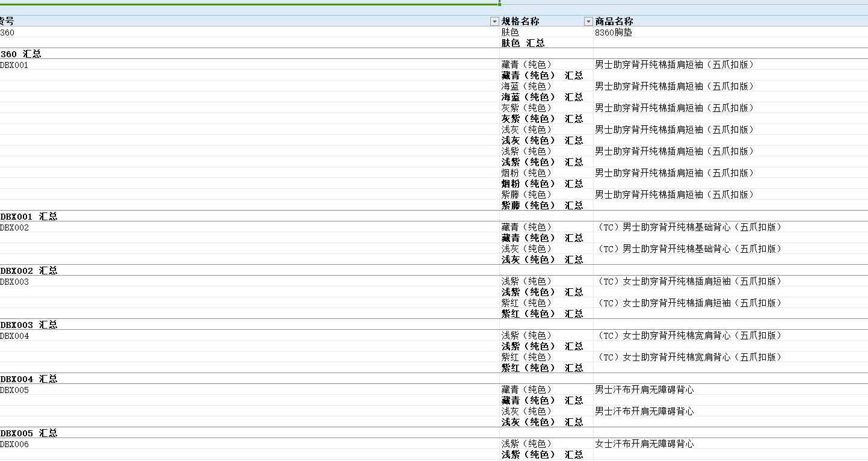Screen dimensions: 868x461
Task: Select the DBX004 汇总 subtotal label
Action: [29, 379]
